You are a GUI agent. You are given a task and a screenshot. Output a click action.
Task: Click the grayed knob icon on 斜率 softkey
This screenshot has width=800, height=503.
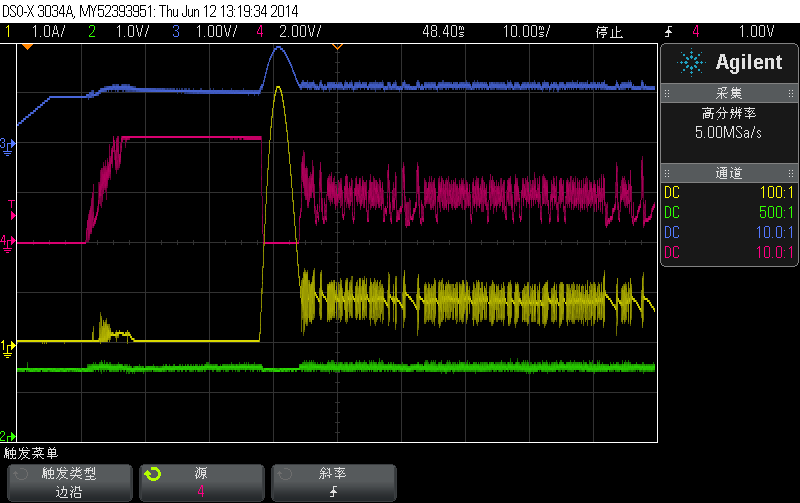(285, 474)
